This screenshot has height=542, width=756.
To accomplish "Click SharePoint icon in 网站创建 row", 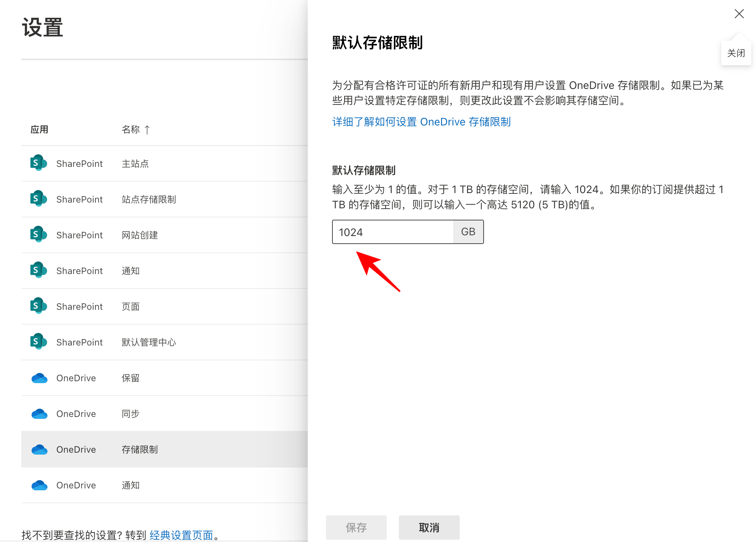I will [38, 235].
